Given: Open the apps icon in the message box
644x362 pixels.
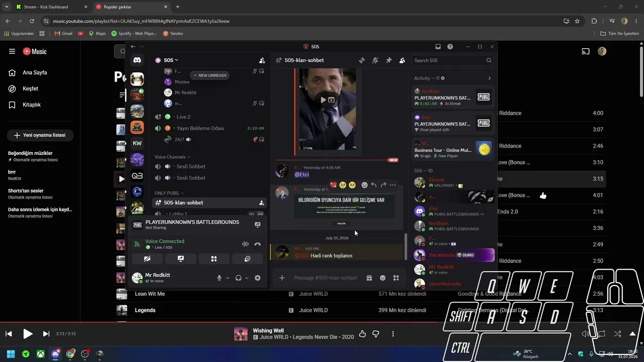Looking at the screenshot, I should (x=396, y=278).
